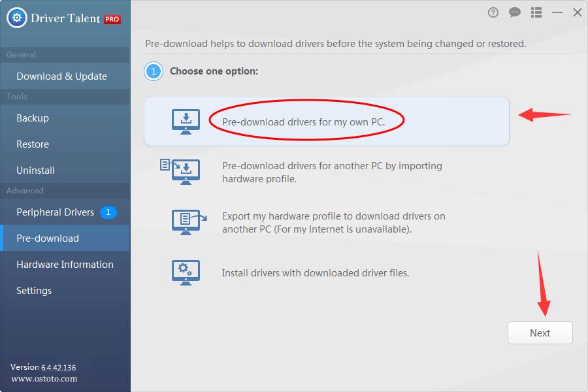This screenshot has width=588, height=392.
Task: Click the import hardware profile monitor icon
Action: click(x=180, y=172)
